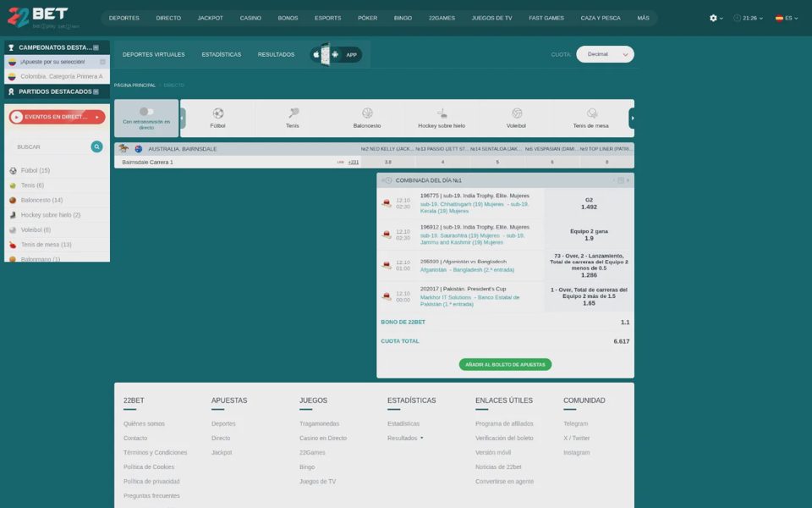Screen dimensions: 812x508
Task: Toggle 'Con retransmisión en directo' switch
Action: [146, 112]
